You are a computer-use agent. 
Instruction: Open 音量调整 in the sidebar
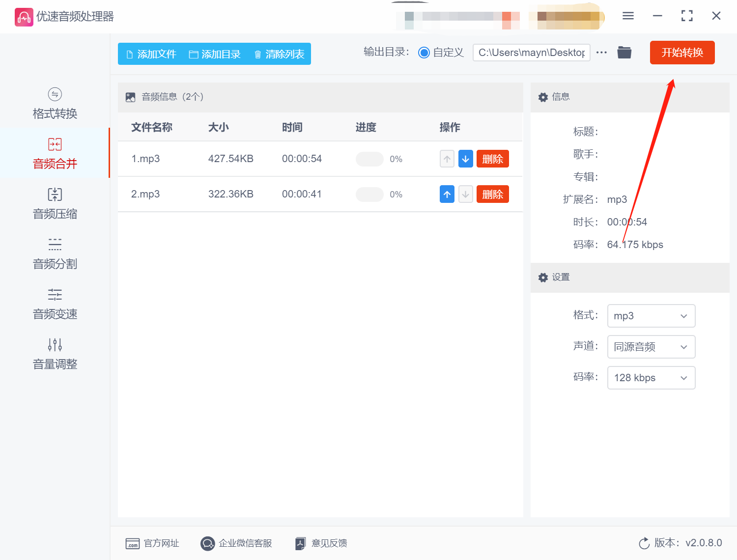pos(55,354)
